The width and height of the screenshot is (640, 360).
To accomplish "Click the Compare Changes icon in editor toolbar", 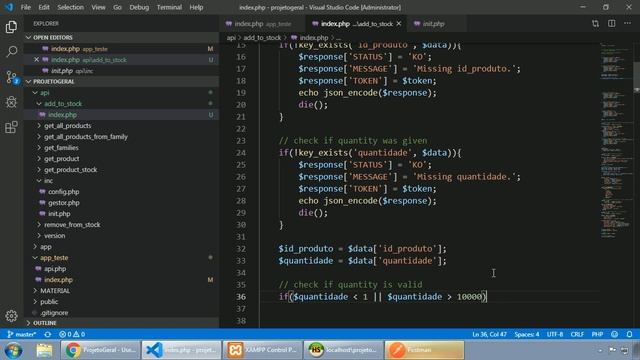I will [596, 24].
